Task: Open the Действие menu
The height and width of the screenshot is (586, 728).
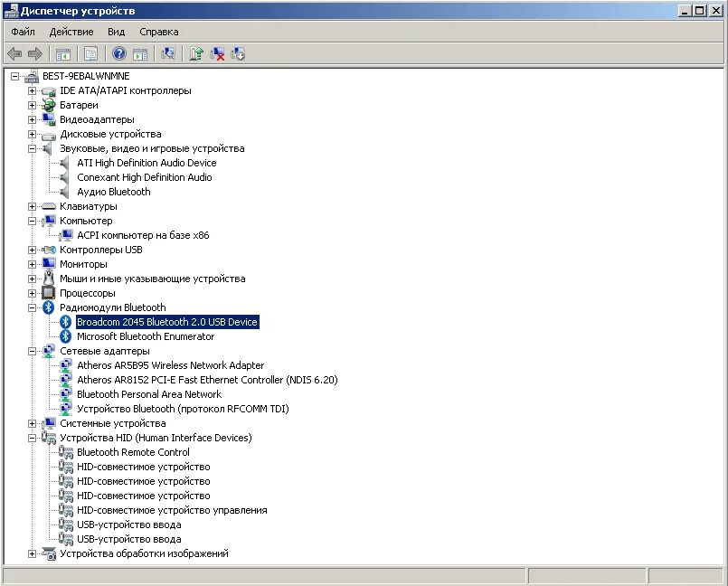Action: [71, 32]
